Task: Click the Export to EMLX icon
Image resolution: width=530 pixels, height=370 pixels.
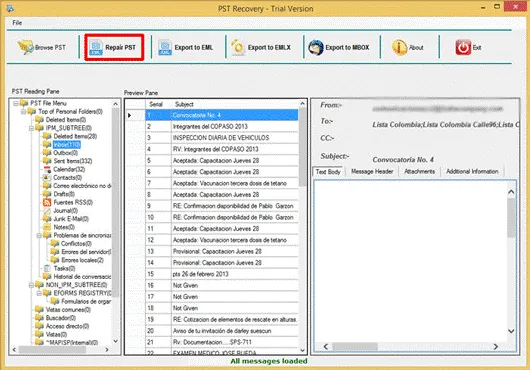Action: click(x=238, y=47)
